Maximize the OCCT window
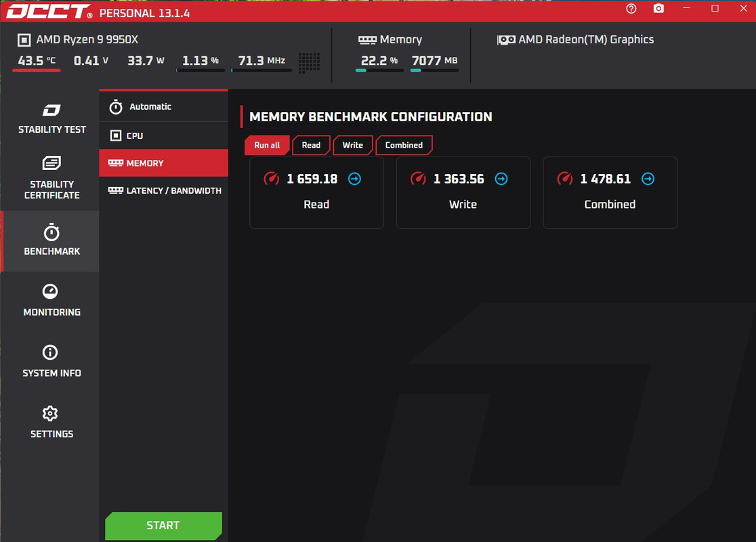 [715, 9]
